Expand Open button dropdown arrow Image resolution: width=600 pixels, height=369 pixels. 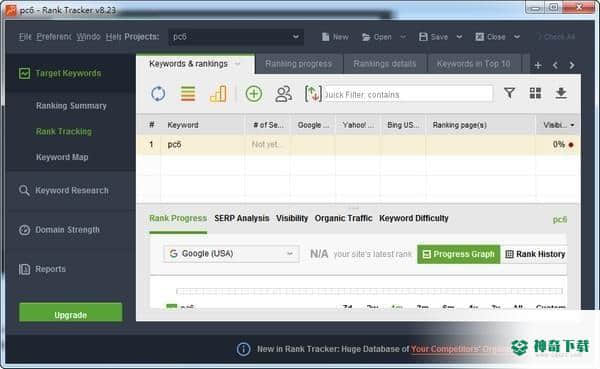coord(403,37)
